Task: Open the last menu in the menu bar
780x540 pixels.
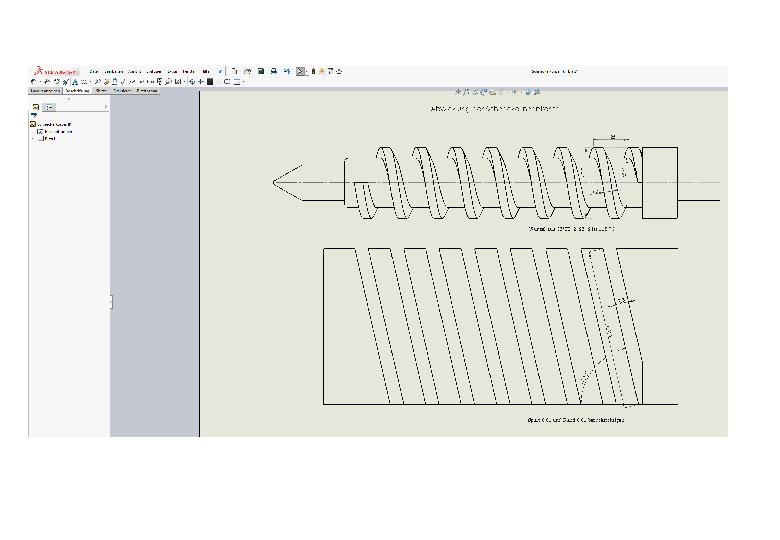Action: pyautogui.click(x=206, y=72)
